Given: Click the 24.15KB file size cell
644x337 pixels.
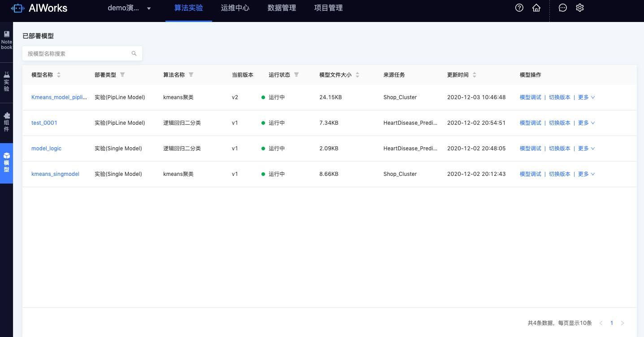Looking at the screenshot, I should [x=331, y=97].
